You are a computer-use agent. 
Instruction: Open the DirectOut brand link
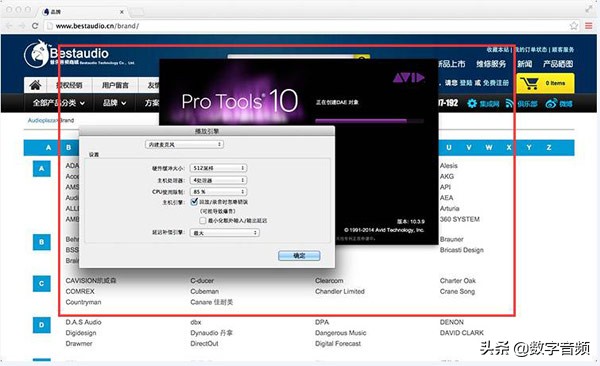(204, 343)
